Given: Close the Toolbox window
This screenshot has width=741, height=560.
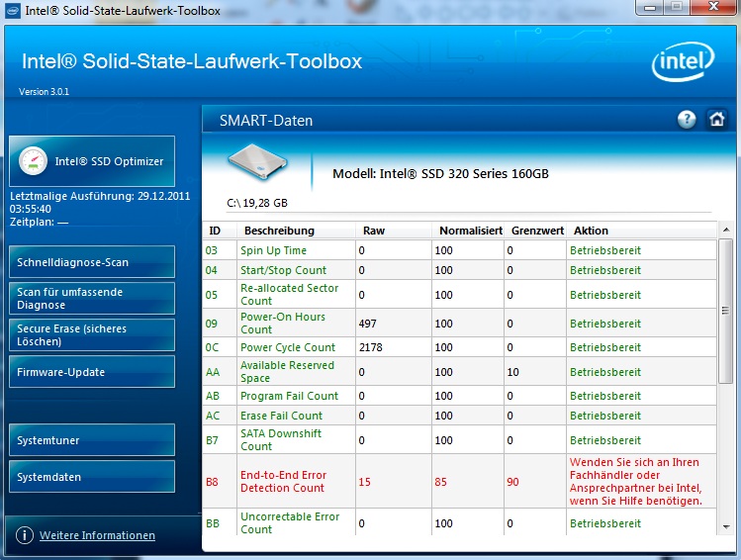Looking at the screenshot, I should pos(713,7).
